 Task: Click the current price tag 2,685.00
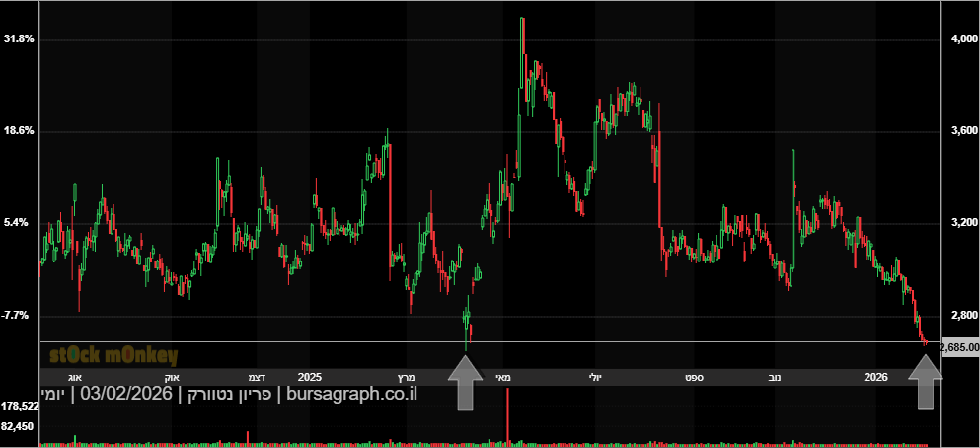coord(959,347)
